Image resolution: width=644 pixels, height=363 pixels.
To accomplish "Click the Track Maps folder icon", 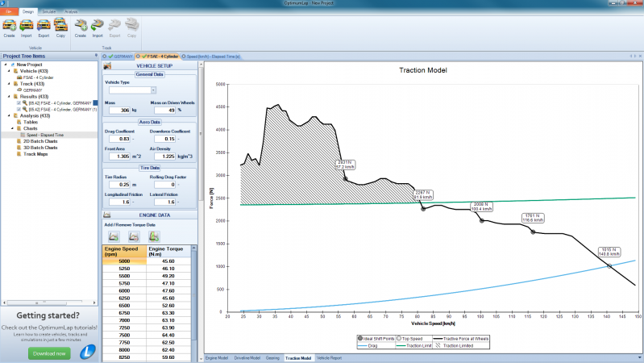I will click(x=19, y=154).
